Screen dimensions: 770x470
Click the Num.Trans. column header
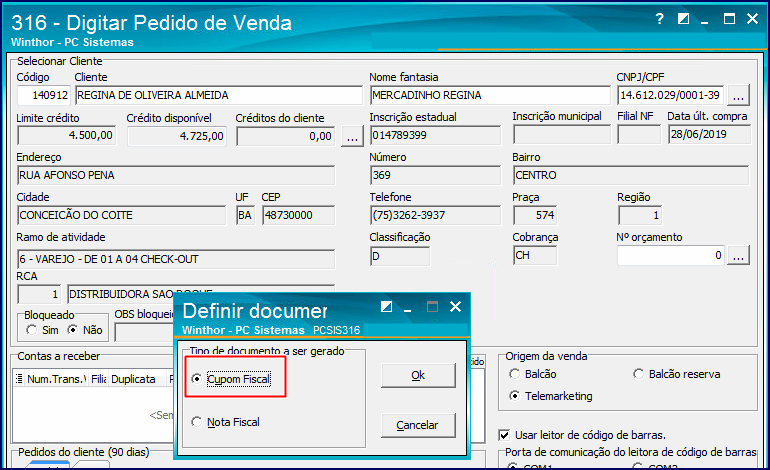pos(56,379)
